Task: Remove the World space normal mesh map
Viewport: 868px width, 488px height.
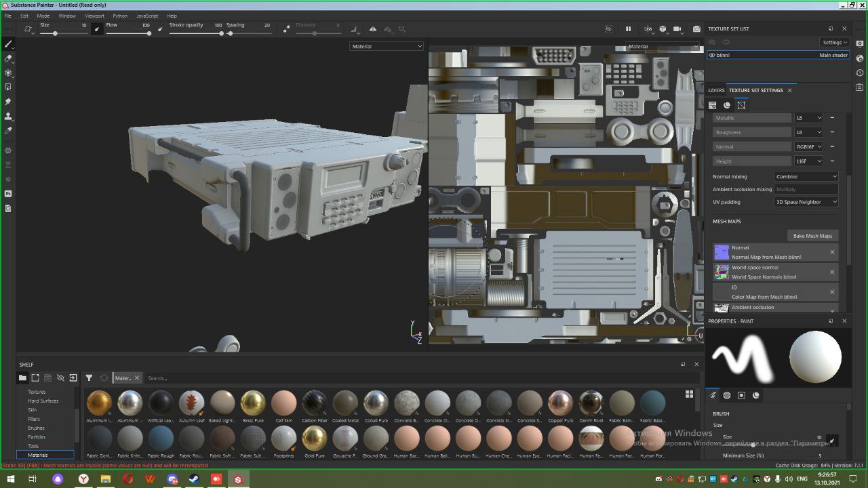Action: click(x=832, y=272)
